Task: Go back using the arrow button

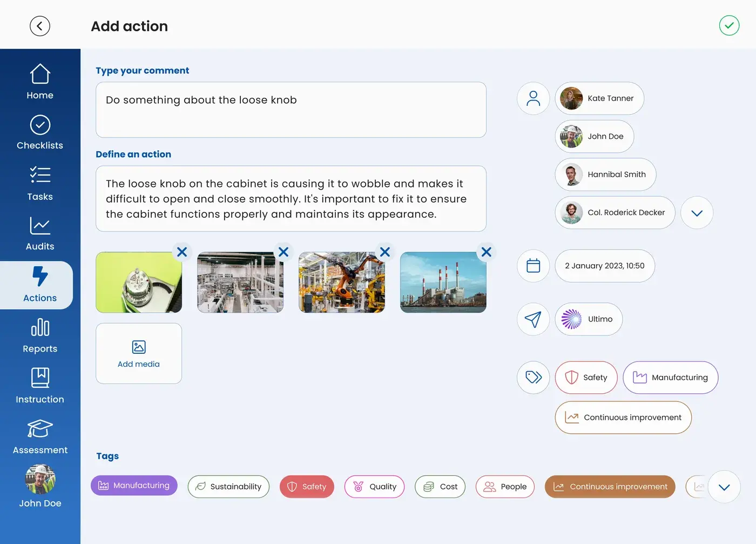Action: pos(40,26)
